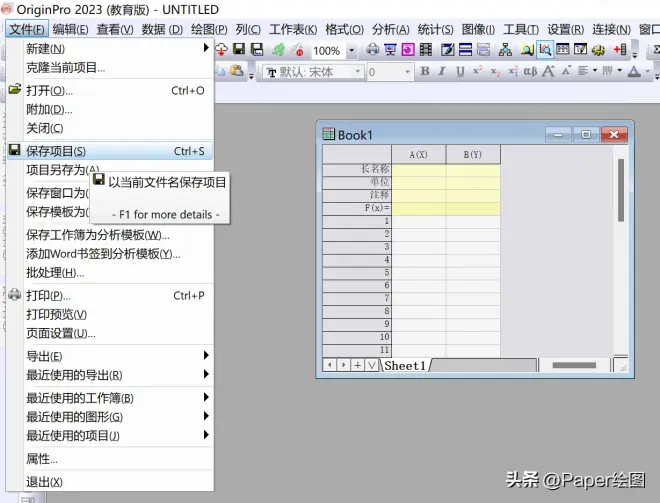Click the film strip video toolbar icon
Image resolution: width=660 pixels, height=503 pixels.
pyautogui.click(x=426, y=50)
